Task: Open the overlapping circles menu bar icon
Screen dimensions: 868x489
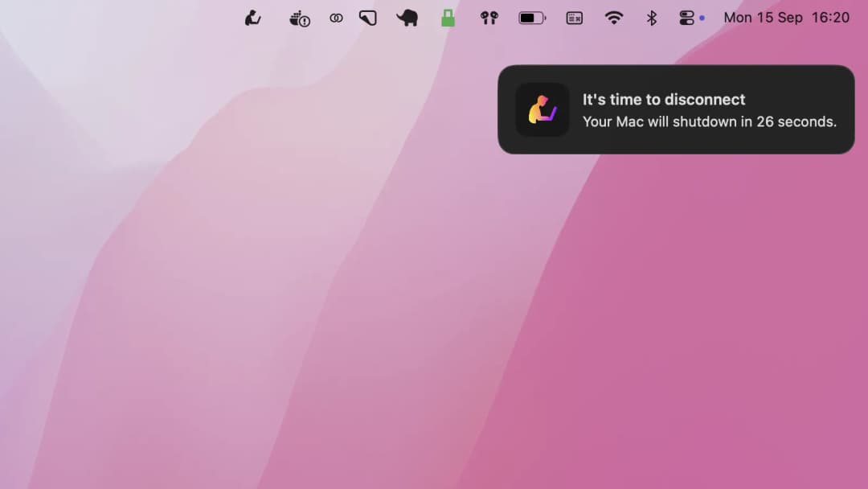Action: [336, 18]
